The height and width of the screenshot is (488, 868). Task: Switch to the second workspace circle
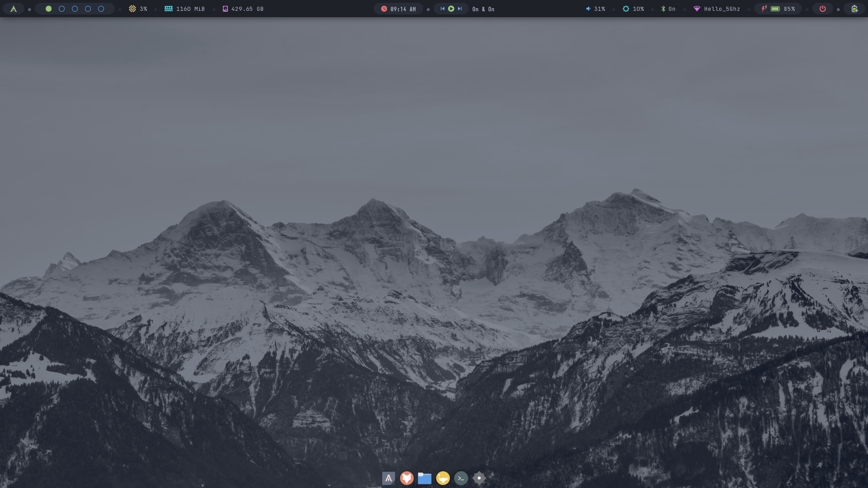[61, 9]
